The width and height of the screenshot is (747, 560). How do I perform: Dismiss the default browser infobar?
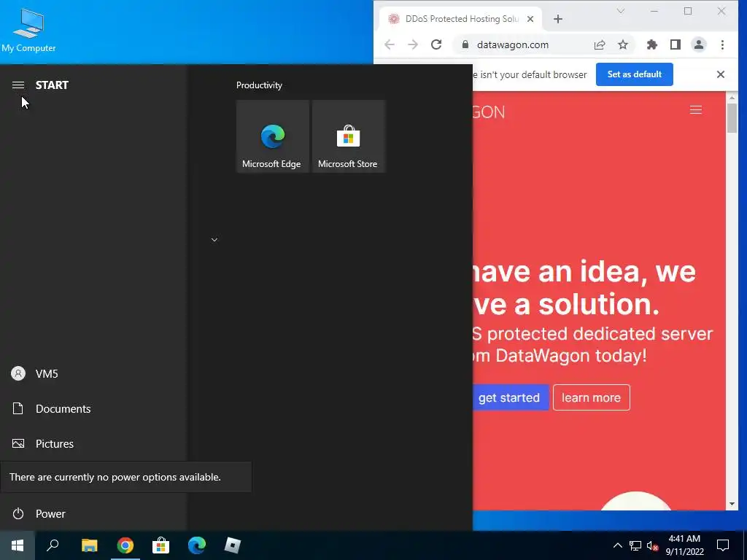720,74
